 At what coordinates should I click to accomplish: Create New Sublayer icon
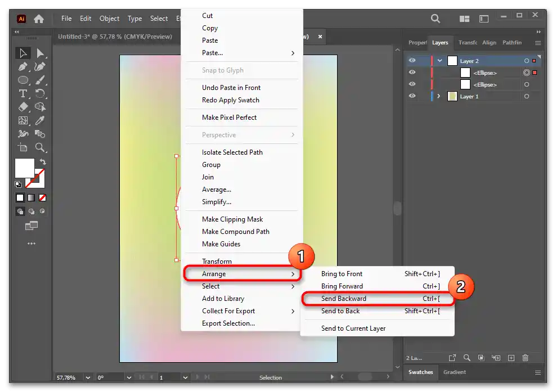(496, 358)
